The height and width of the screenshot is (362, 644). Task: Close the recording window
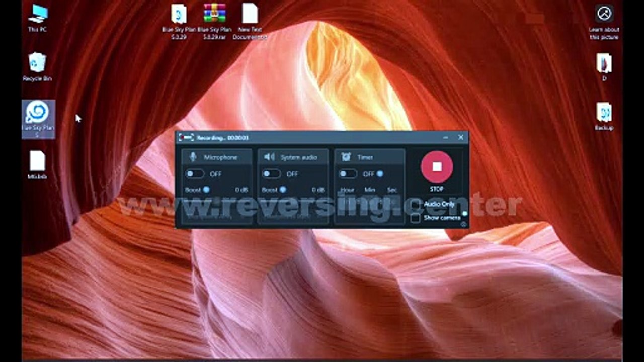(461, 137)
